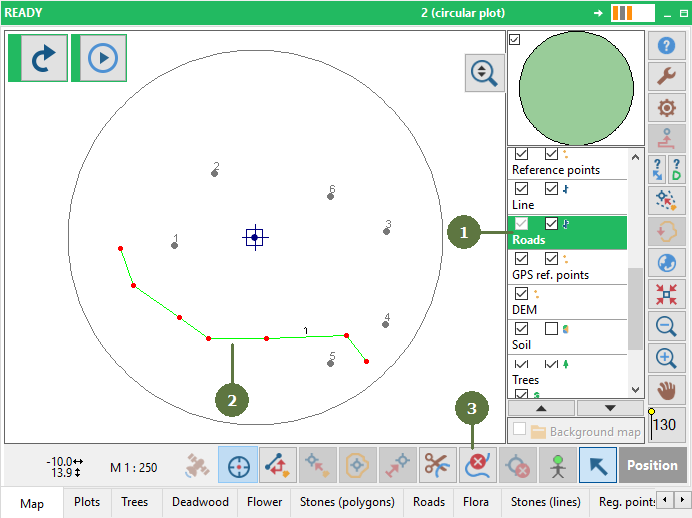Open the zoom magnifier with up-down arrows
This screenshot has height=518, width=692.
(x=484, y=73)
